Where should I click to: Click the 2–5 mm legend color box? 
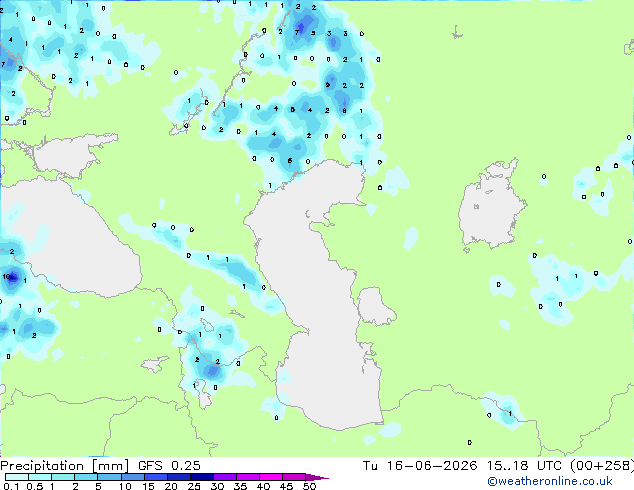(x=86, y=477)
